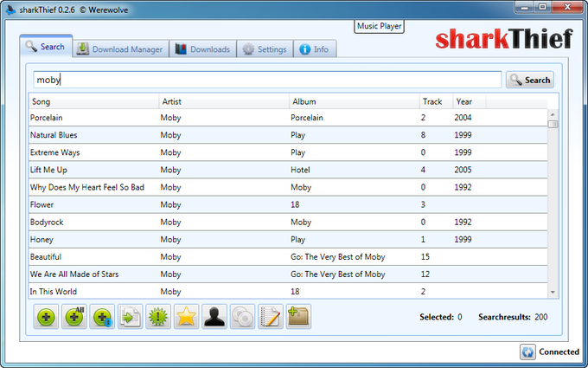Click the Search button next to the query
The height and width of the screenshot is (368, 588).
tap(530, 80)
